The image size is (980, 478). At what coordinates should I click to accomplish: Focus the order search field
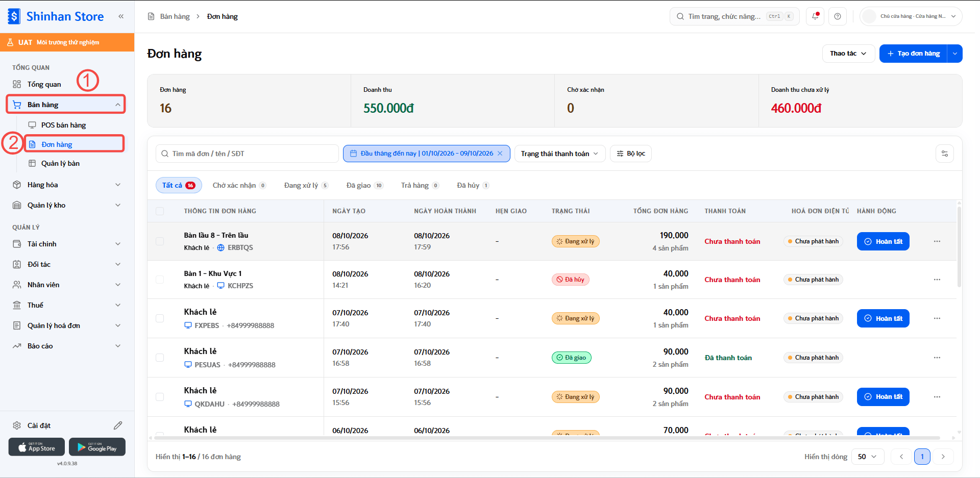[x=247, y=154]
